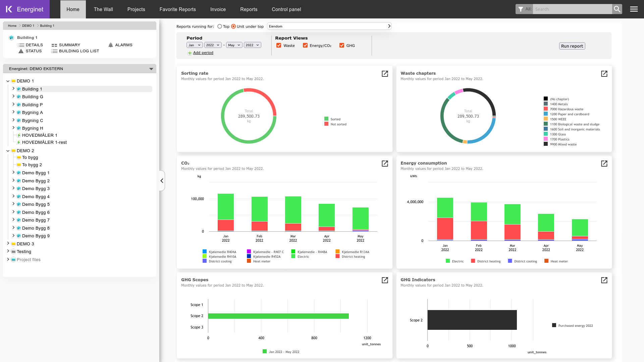Expand Building 1 in sidebar
The width and height of the screenshot is (644, 362).
(x=13, y=89)
